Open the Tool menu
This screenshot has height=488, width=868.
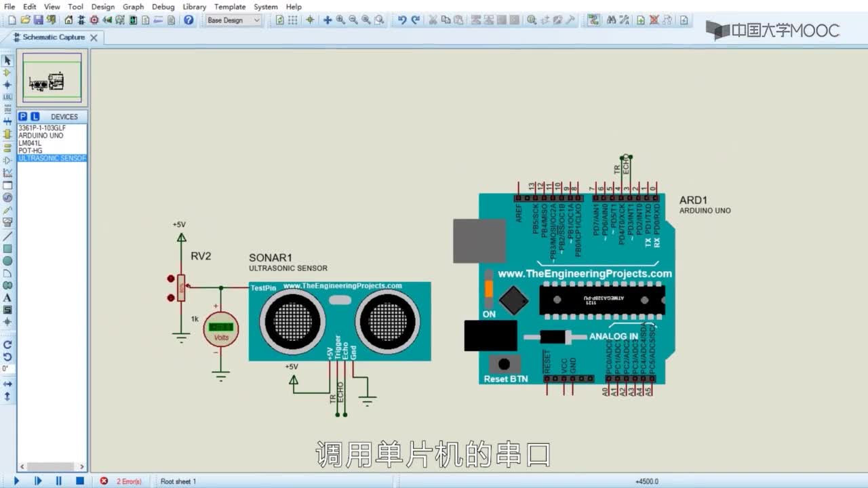[x=75, y=7]
